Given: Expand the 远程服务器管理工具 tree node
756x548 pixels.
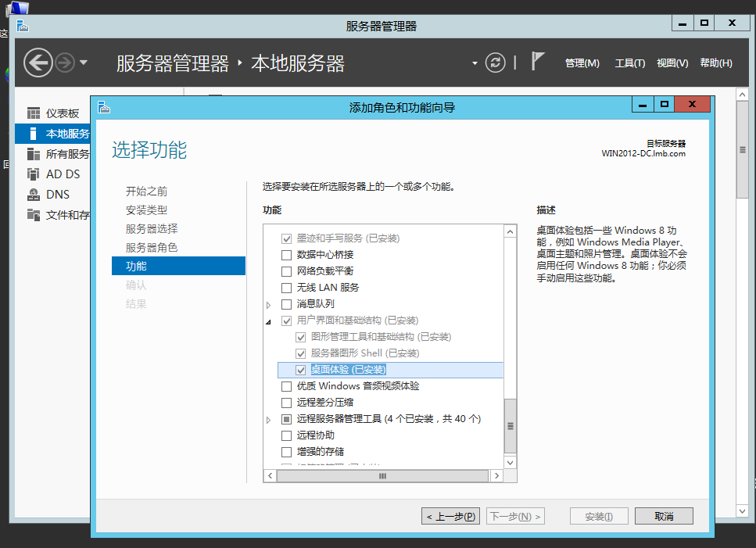Looking at the screenshot, I should point(269,420).
